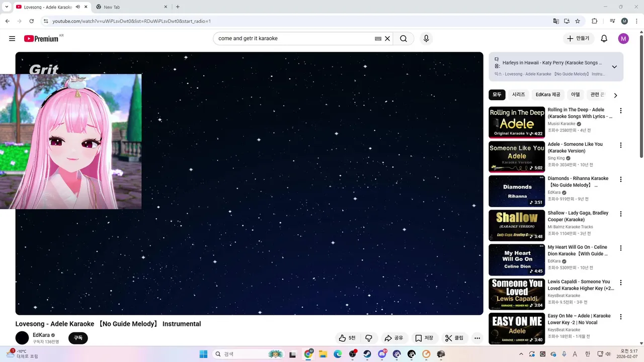Click the YouTube search input field
Viewport: 644px width, 362px height.
pos(294,39)
